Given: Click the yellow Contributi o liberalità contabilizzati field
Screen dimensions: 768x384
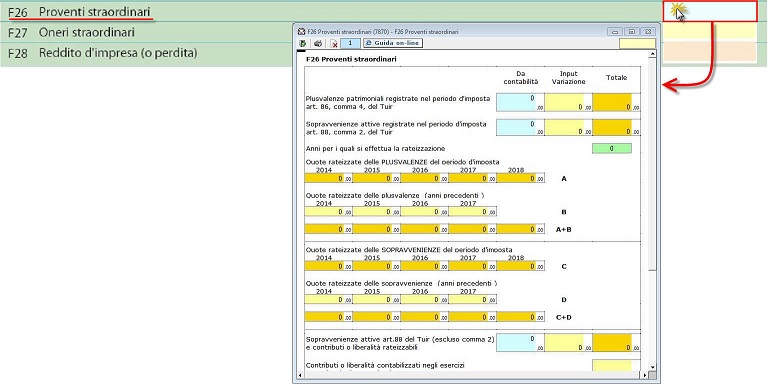Looking at the screenshot, I should click(612, 365).
